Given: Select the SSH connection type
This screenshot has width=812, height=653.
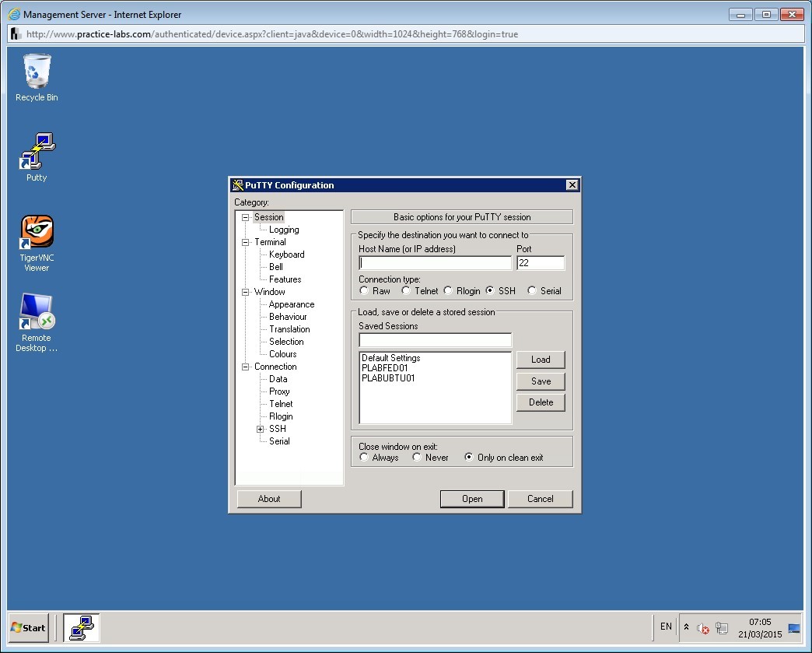Looking at the screenshot, I should pyautogui.click(x=492, y=290).
